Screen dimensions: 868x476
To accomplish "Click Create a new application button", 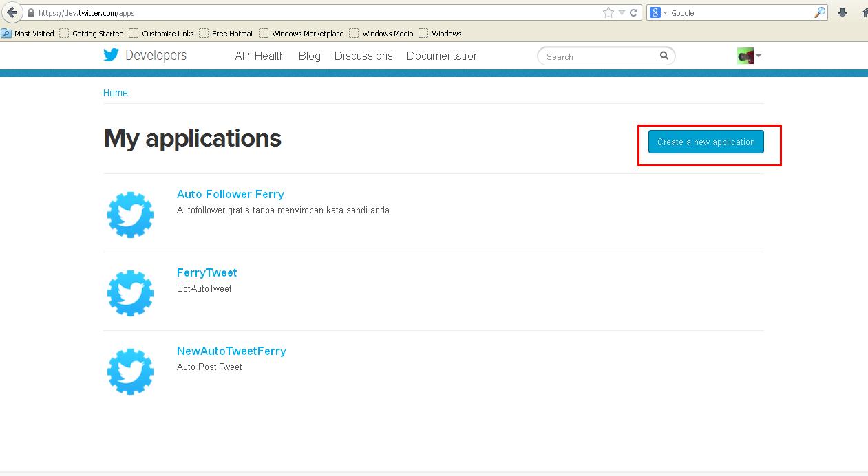I will coord(706,142).
